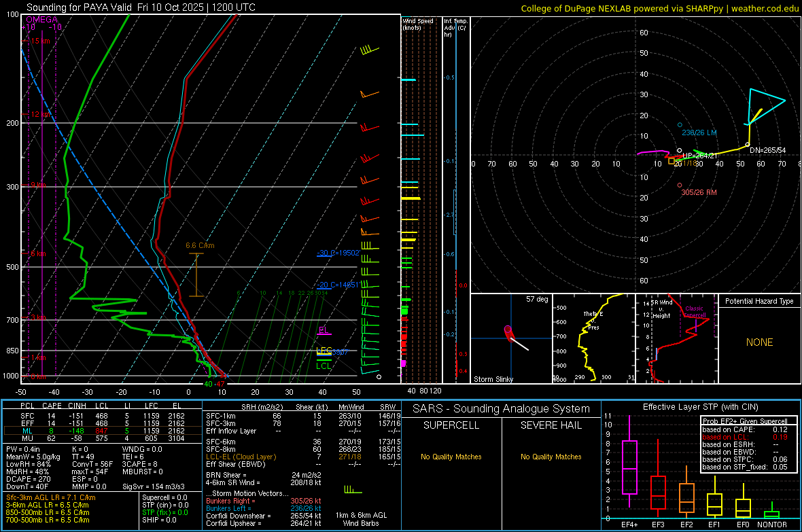Click the surface temperature value 47
This screenshot has height=532, width=802.
220,384
